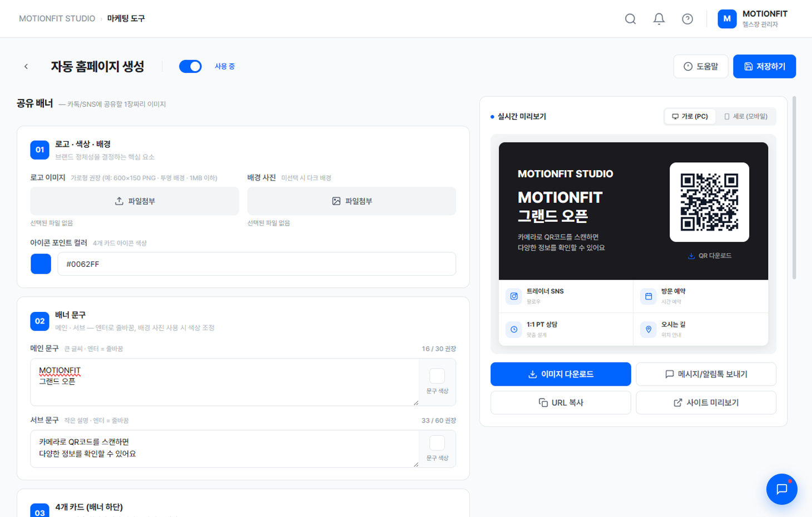
Task: Click the 01 section number badge
Action: coord(39,150)
